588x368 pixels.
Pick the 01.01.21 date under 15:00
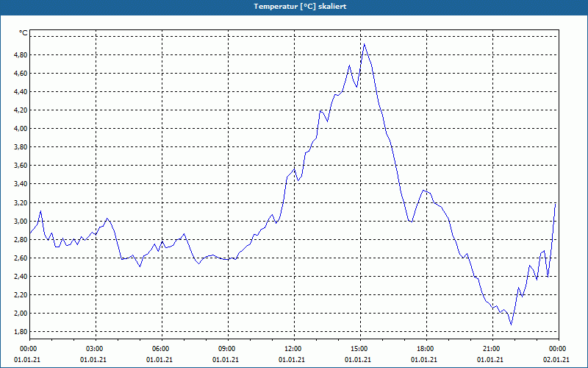(358, 360)
